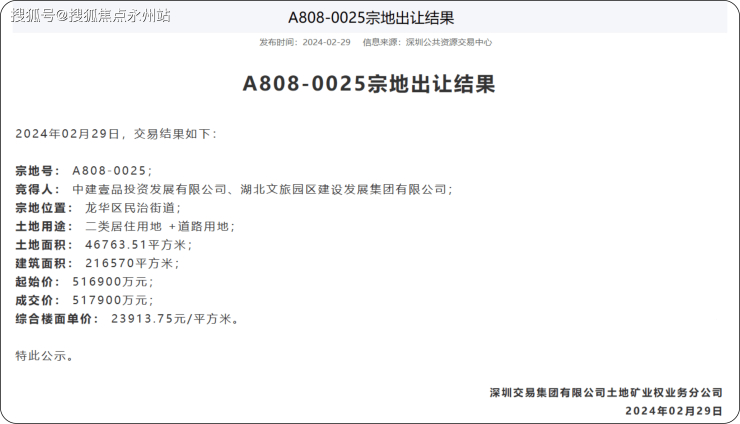740x424 pixels.
Task: Select the 成交价 517900万元 line
Action: pos(85,300)
